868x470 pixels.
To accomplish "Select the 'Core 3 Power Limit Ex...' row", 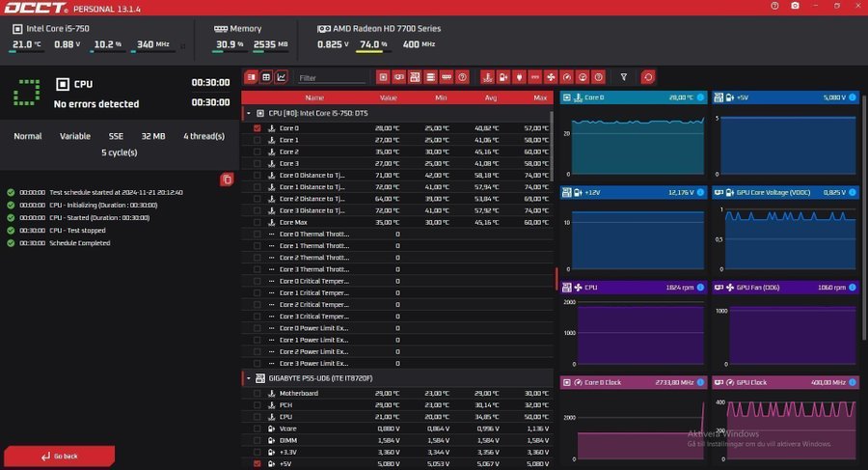I will click(x=397, y=364).
